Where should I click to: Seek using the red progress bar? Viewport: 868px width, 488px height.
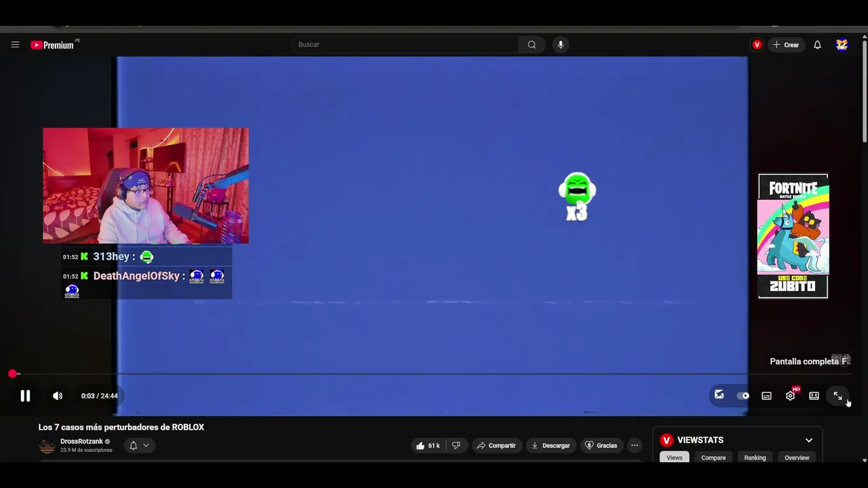431,374
